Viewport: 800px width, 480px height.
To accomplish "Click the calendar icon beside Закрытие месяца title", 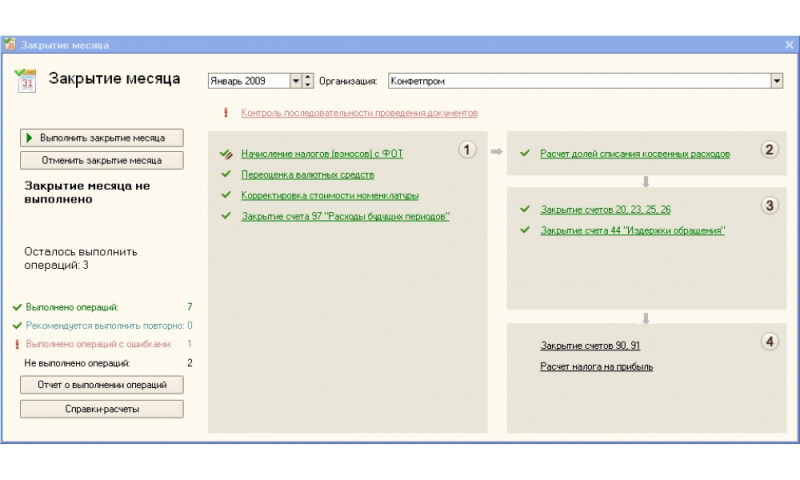I will click(x=27, y=80).
